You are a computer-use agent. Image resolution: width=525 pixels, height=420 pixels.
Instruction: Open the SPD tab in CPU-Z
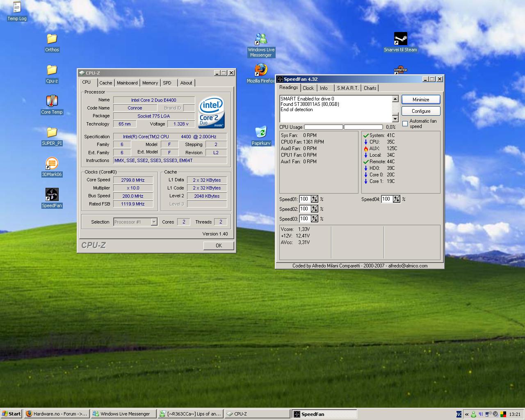click(x=167, y=83)
